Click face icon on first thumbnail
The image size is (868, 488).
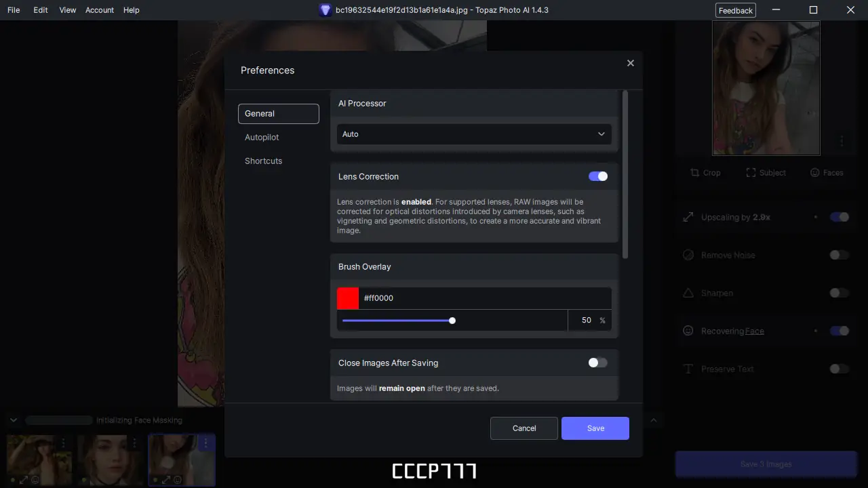pyautogui.click(x=35, y=480)
